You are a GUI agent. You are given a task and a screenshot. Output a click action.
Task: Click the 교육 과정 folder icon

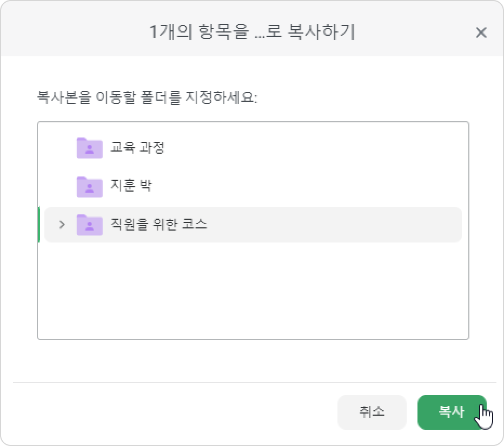(x=89, y=148)
